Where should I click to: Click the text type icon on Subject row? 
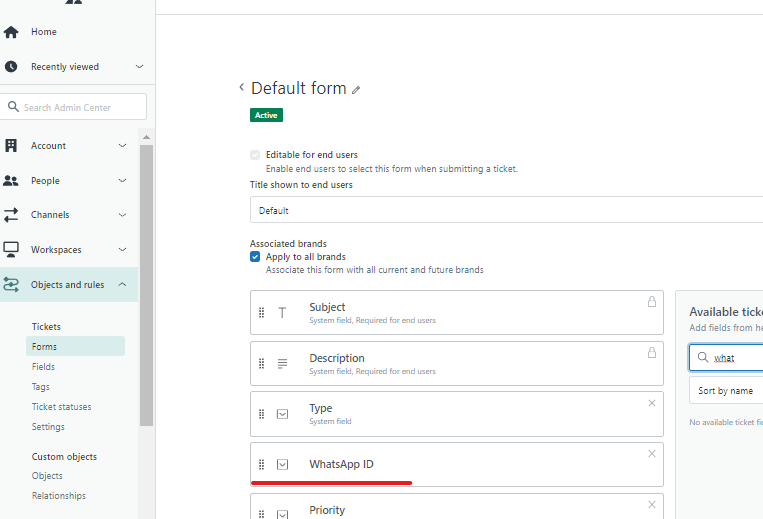(282, 313)
